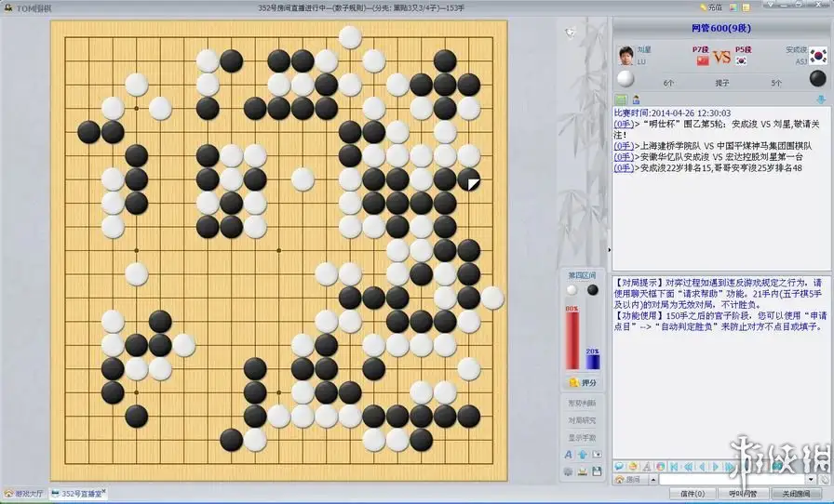Screen dimensions: 834x504
Task: Click the 关闭房间 close room button
Action: pyautogui.click(x=796, y=494)
